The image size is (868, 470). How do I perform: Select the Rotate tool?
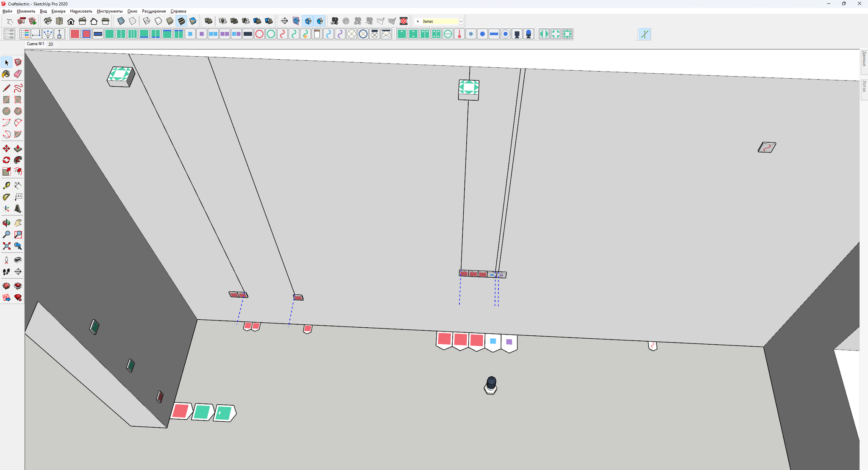pyautogui.click(x=6, y=160)
